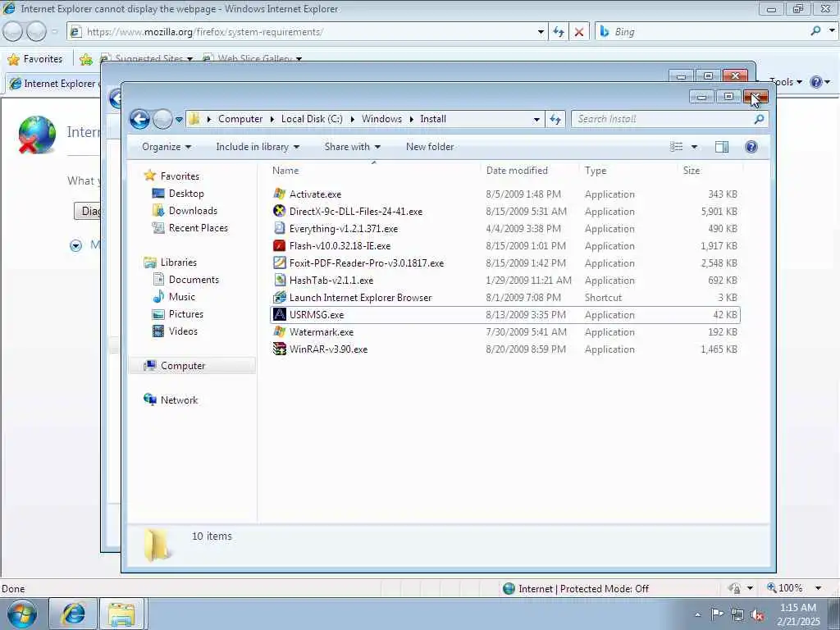The image size is (840, 630).
Task: Open Explorer help button
Action: (x=751, y=147)
